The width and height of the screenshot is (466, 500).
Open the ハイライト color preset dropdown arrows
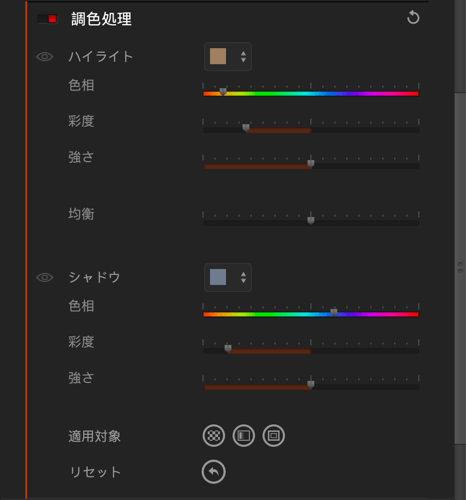point(243,57)
